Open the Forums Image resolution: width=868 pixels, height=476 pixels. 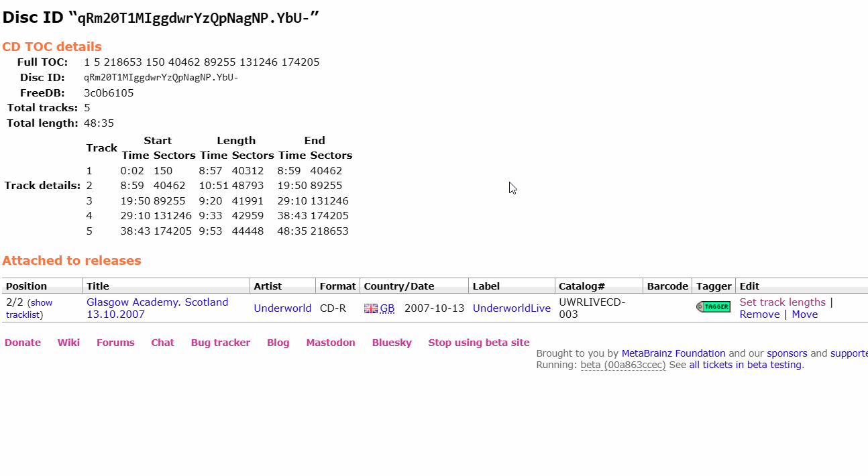pyautogui.click(x=115, y=342)
